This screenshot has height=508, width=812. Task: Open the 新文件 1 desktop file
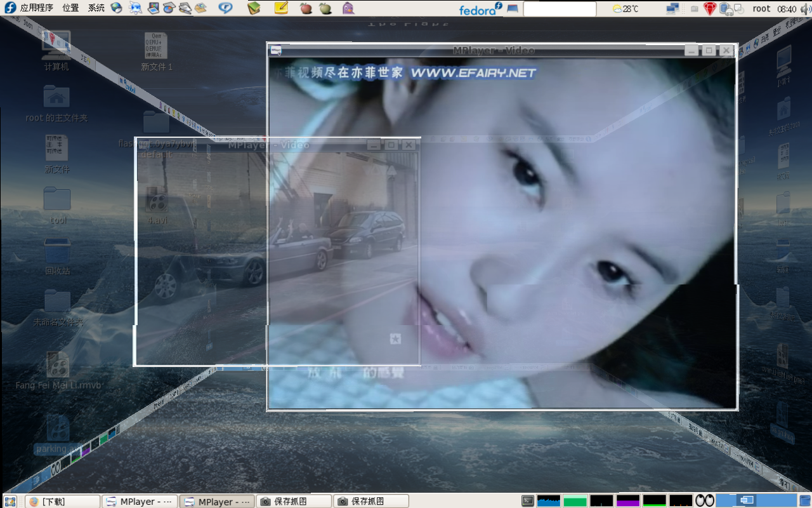pos(157,51)
